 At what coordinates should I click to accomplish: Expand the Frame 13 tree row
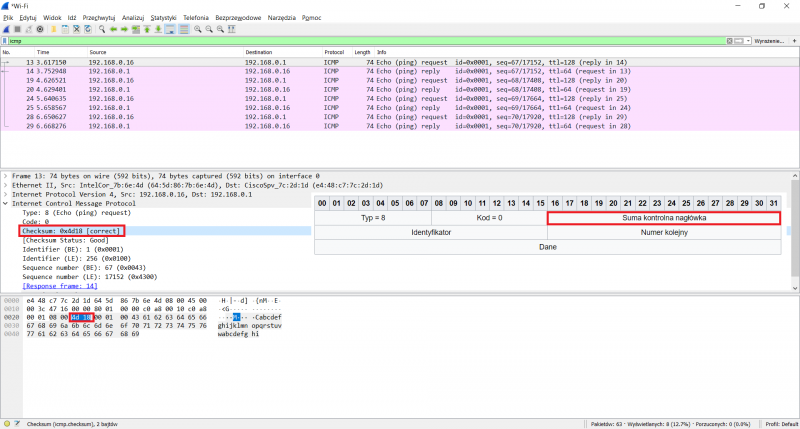coord(5,176)
